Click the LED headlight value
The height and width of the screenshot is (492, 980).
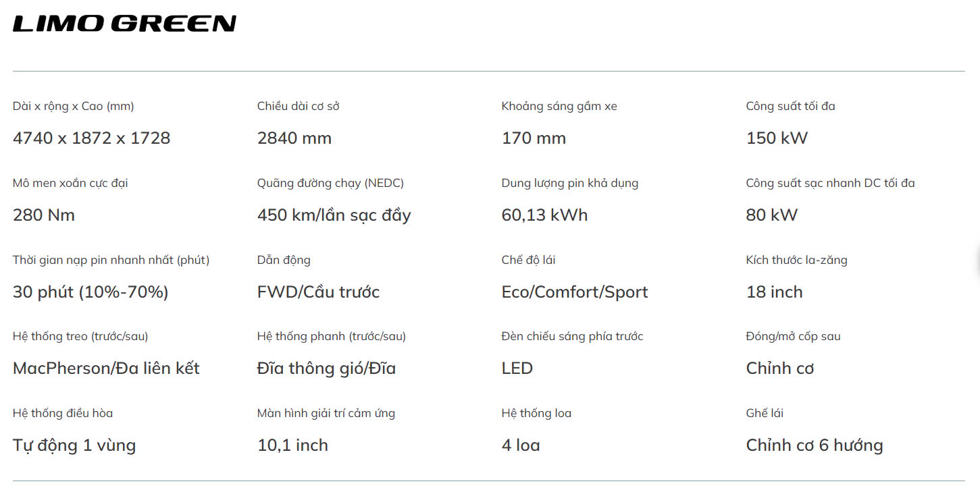tap(517, 368)
